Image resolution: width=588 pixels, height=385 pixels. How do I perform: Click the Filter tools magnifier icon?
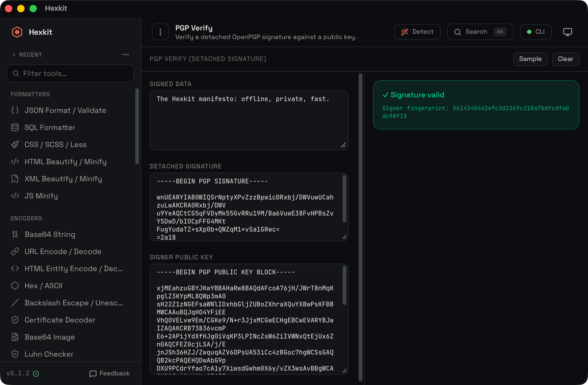click(x=16, y=73)
